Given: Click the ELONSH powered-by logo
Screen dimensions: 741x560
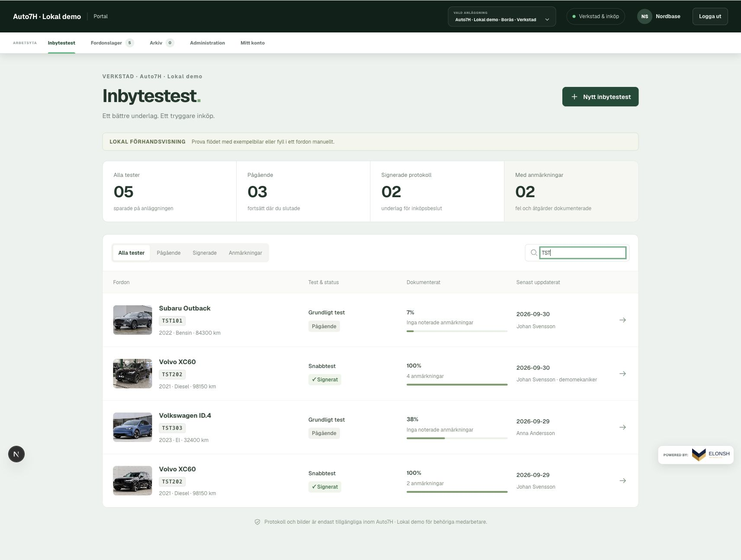Looking at the screenshot, I should [x=711, y=454].
